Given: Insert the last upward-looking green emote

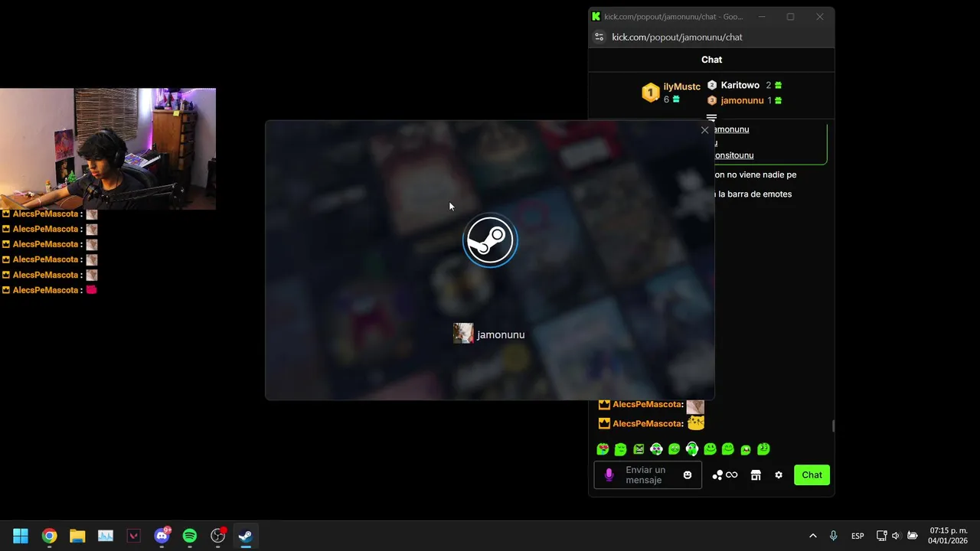Looking at the screenshot, I should tap(763, 449).
